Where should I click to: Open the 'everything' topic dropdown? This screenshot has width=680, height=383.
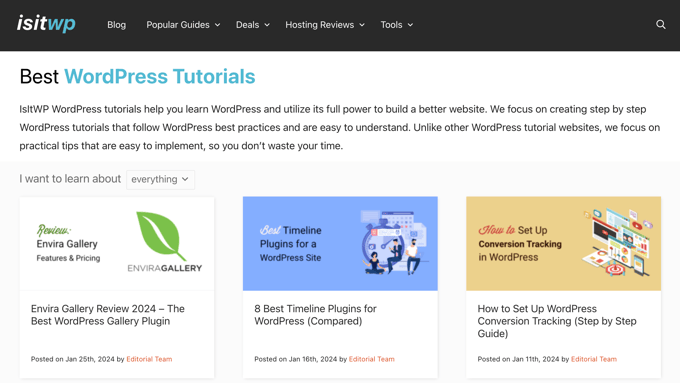pyautogui.click(x=160, y=180)
